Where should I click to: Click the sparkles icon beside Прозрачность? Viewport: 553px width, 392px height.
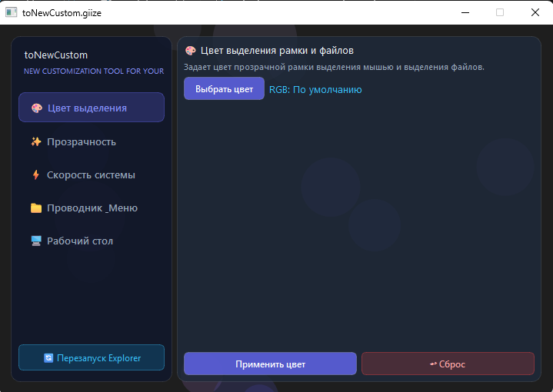[36, 141]
